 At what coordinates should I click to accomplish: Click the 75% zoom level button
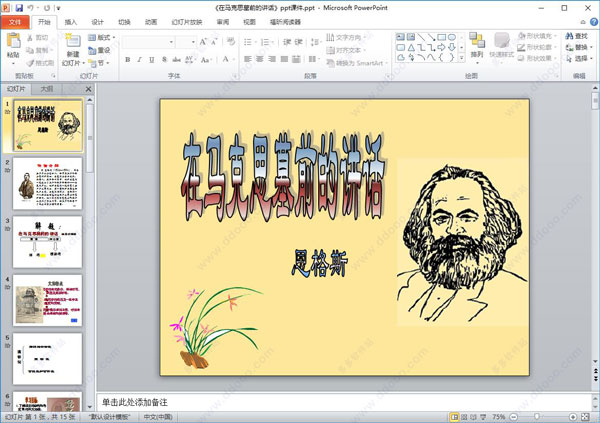point(498,417)
